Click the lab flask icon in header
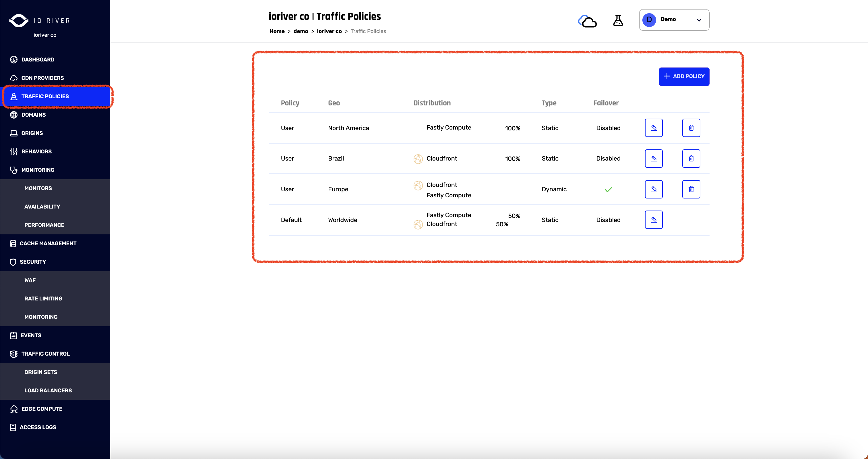The image size is (868, 459). click(x=618, y=20)
